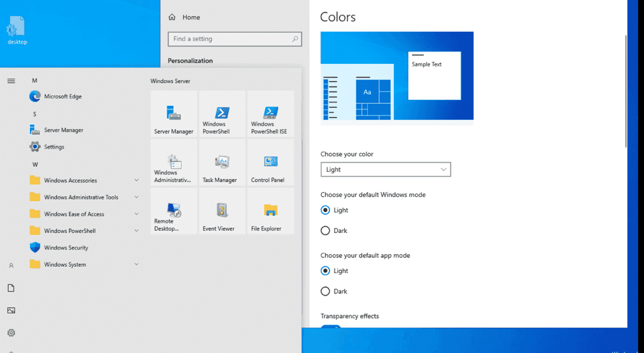644x353 pixels.
Task: Click the Windows Server tile group header
Action: coord(170,81)
